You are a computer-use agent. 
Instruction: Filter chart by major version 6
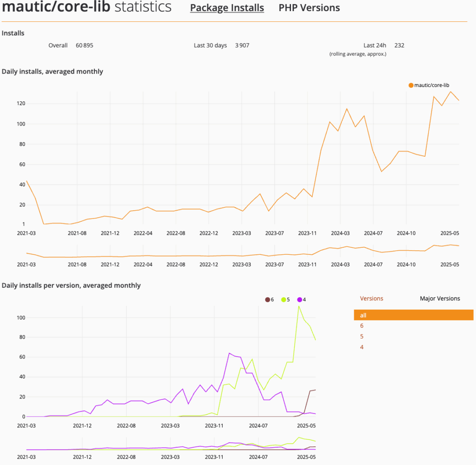[x=362, y=325]
